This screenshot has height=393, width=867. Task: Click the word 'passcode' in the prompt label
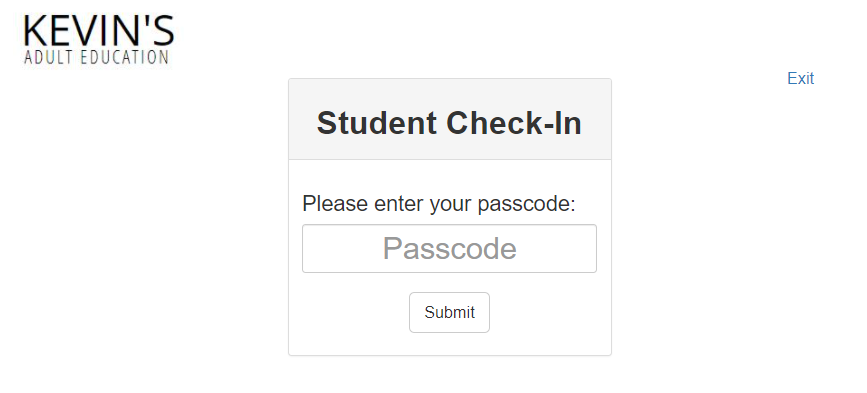(x=523, y=205)
